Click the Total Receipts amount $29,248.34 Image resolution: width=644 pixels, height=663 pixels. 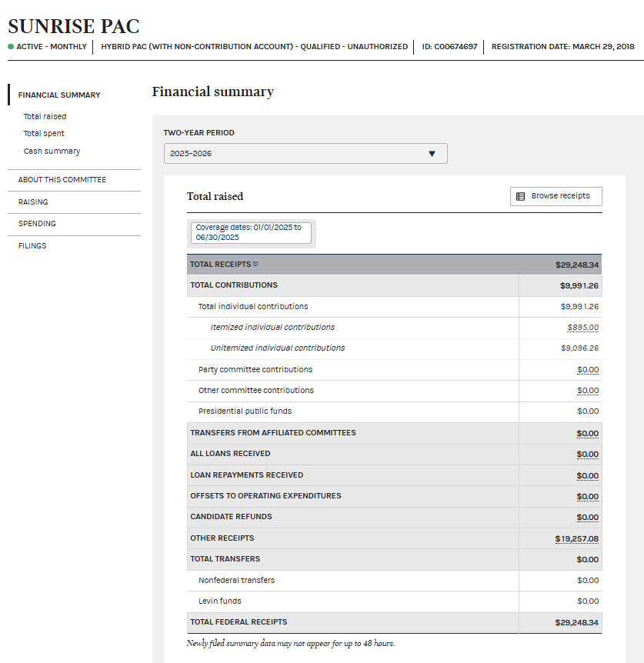pos(577,265)
